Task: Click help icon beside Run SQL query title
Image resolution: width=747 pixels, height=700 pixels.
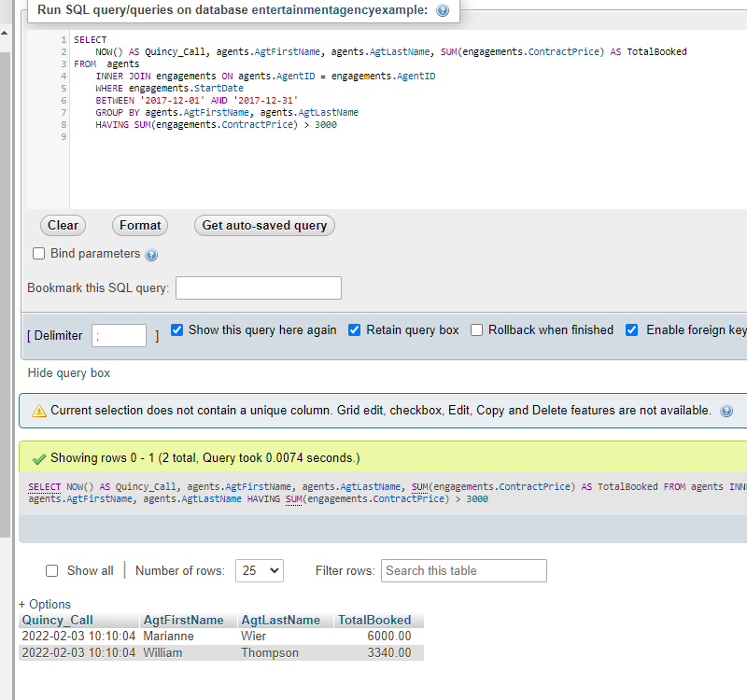Action: pos(443,10)
